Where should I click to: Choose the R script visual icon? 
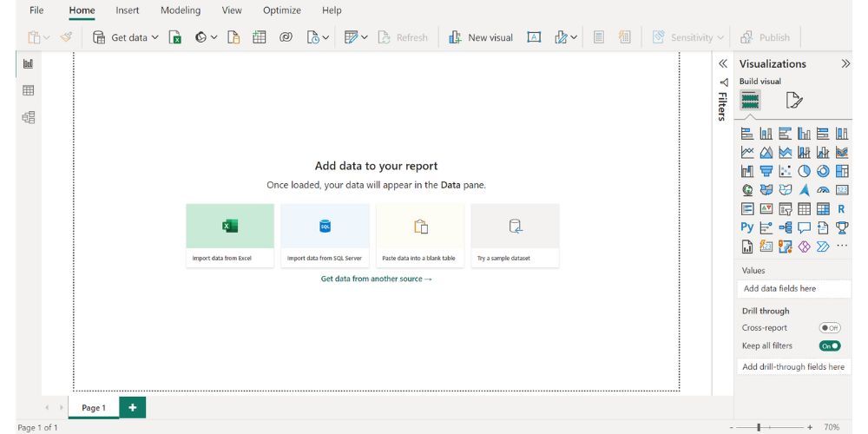pyautogui.click(x=841, y=208)
